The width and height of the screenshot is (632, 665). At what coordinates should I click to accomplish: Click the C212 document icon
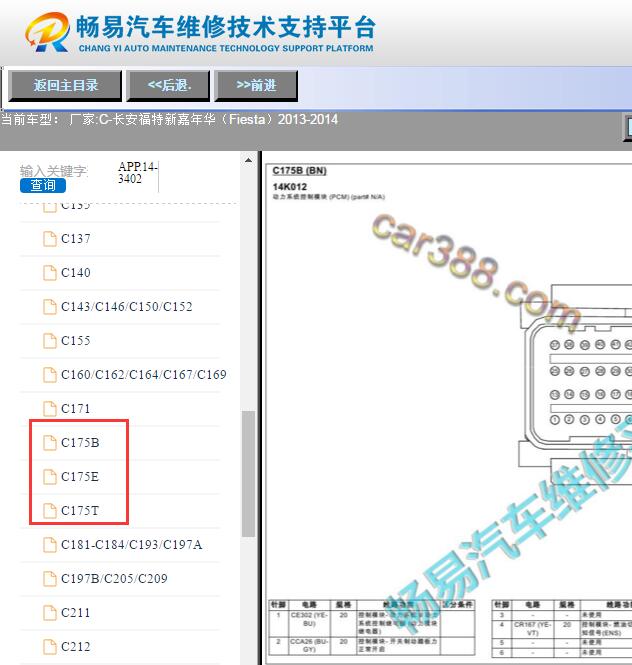tap(50, 646)
